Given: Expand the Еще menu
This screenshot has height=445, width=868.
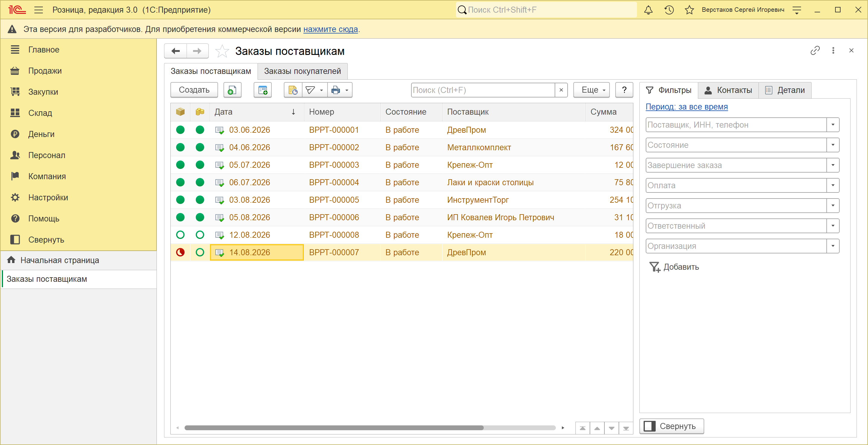Looking at the screenshot, I should (x=591, y=90).
